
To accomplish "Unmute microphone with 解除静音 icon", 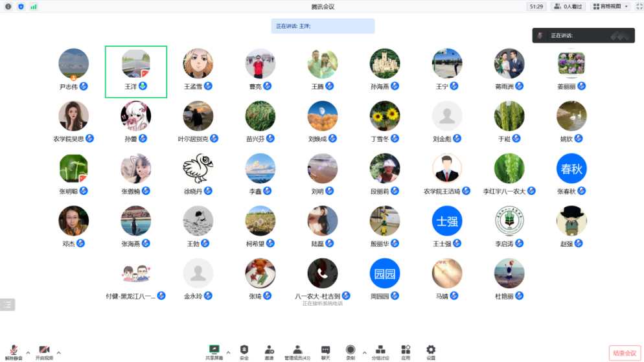I will click(x=14, y=350).
